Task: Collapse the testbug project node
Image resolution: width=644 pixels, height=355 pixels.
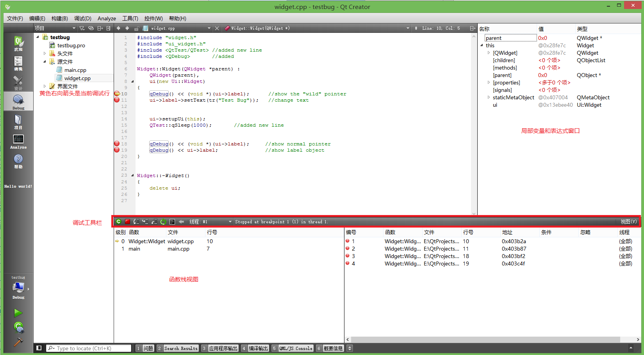Action: click(38, 37)
